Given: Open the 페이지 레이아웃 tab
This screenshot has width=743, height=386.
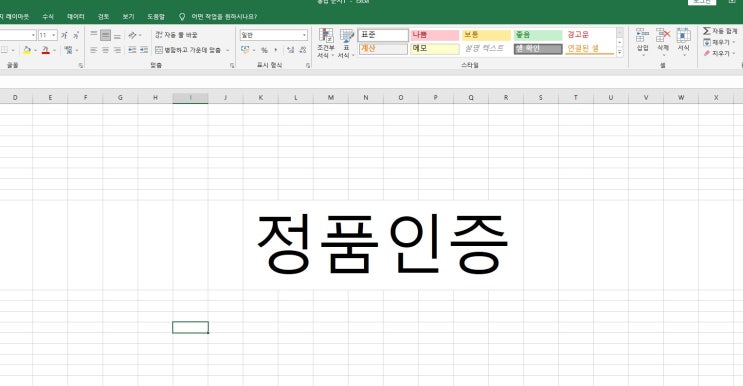Looking at the screenshot, I should (x=14, y=17).
